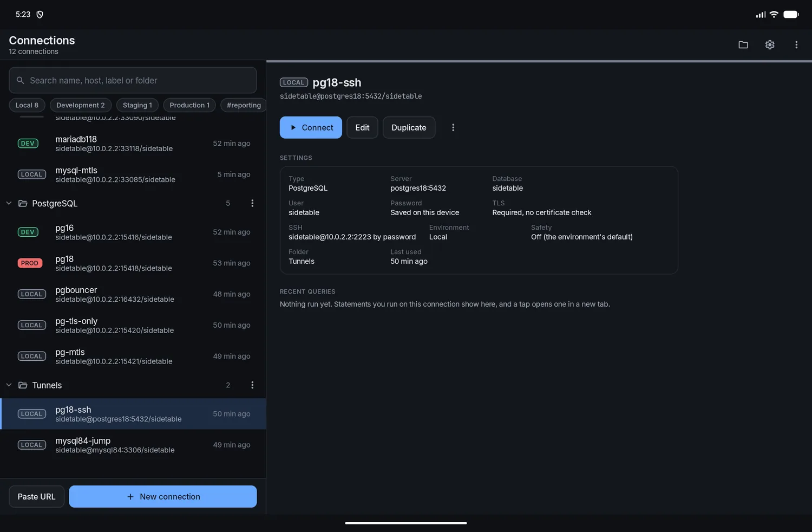Open settings gear in header
812x532 pixels.
point(770,45)
